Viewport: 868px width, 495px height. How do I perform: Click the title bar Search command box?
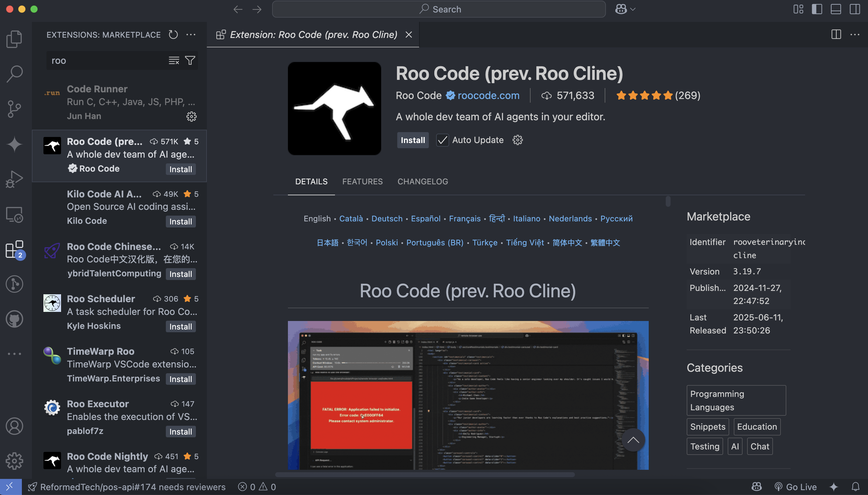439,9
